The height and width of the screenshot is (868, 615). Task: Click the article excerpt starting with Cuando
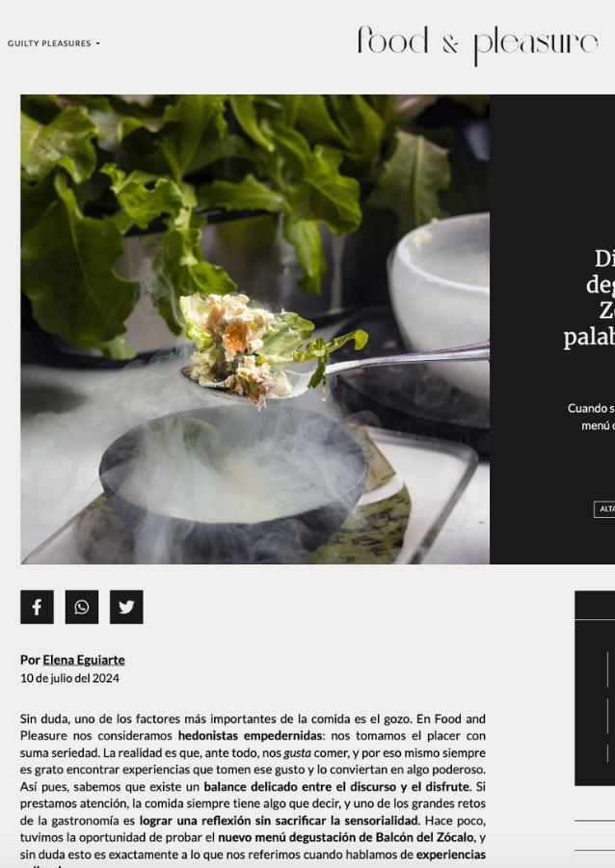point(591,417)
